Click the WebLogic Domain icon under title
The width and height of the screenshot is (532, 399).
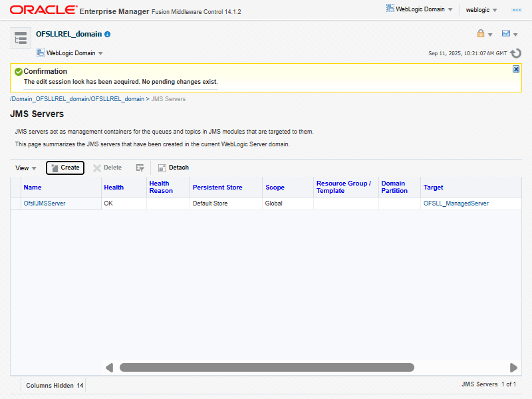click(x=41, y=53)
